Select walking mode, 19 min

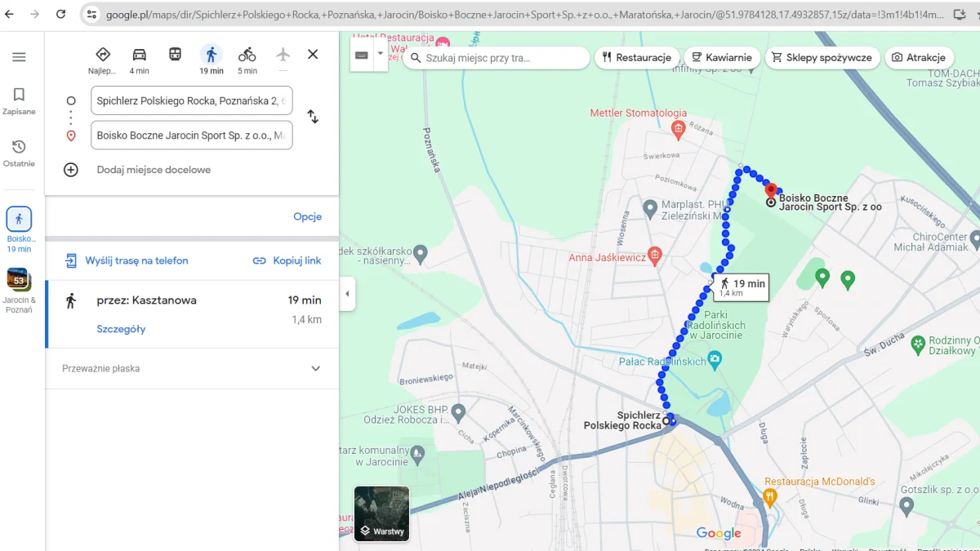click(x=212, y=60)
